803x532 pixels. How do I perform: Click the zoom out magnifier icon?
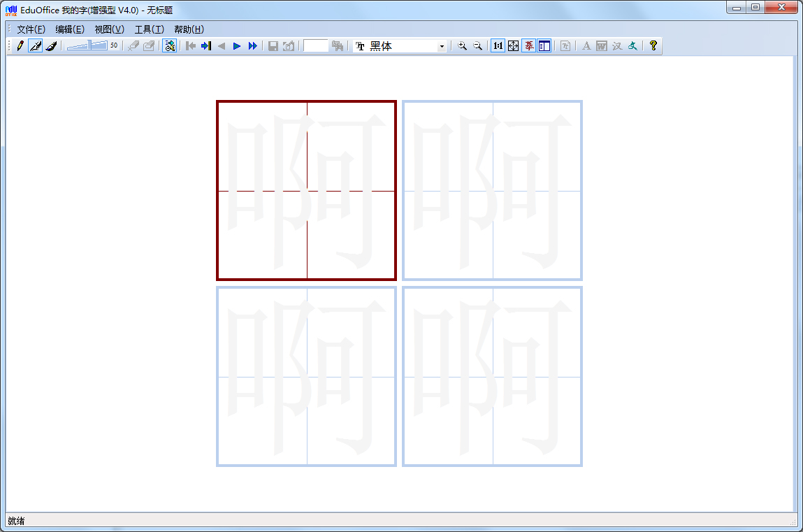coord(477,45)
